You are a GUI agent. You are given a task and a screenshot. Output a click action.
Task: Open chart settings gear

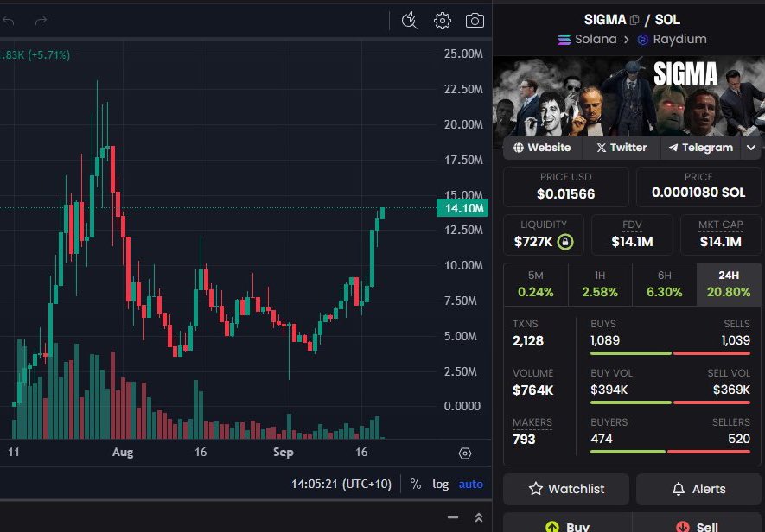click(443, 21)
